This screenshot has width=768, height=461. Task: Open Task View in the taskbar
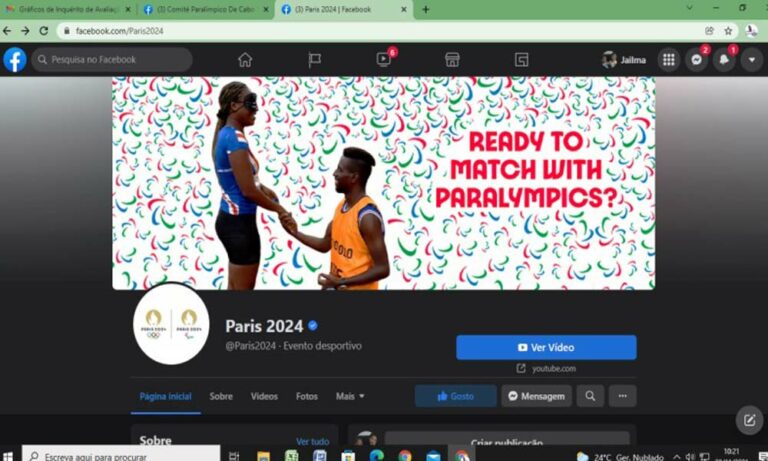(234, 456)
